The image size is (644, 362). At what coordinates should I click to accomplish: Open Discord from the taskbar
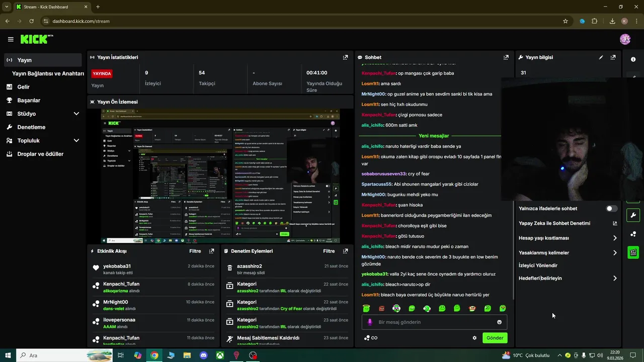[x=203, y=355]
